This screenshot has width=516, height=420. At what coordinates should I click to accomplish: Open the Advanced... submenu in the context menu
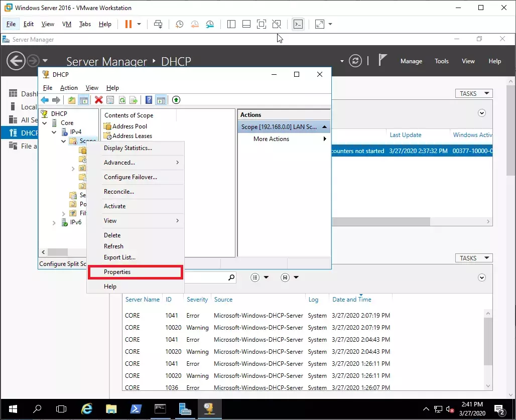click(135, 163)
